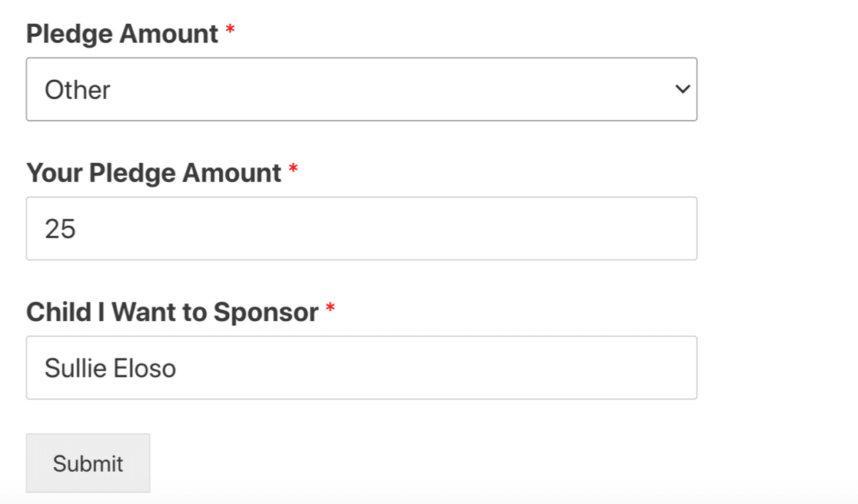Click the 'Your Pledge Amount' label text
The image size is (858, 504).
154,173
